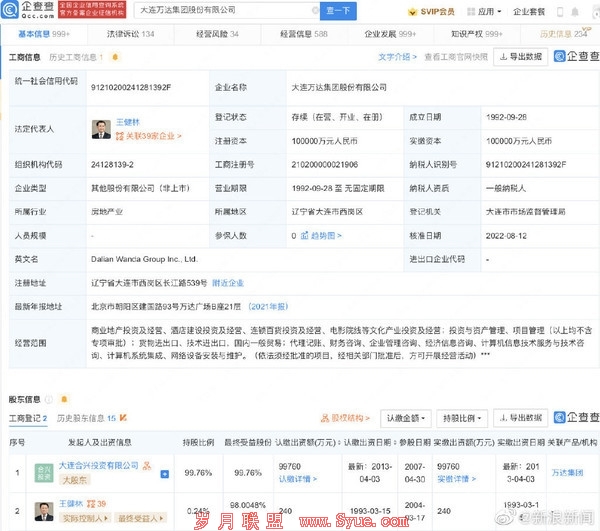Click the Qcc.com logo icon
This screenshot has width=600, height=531.
click(x=10, y=10)
